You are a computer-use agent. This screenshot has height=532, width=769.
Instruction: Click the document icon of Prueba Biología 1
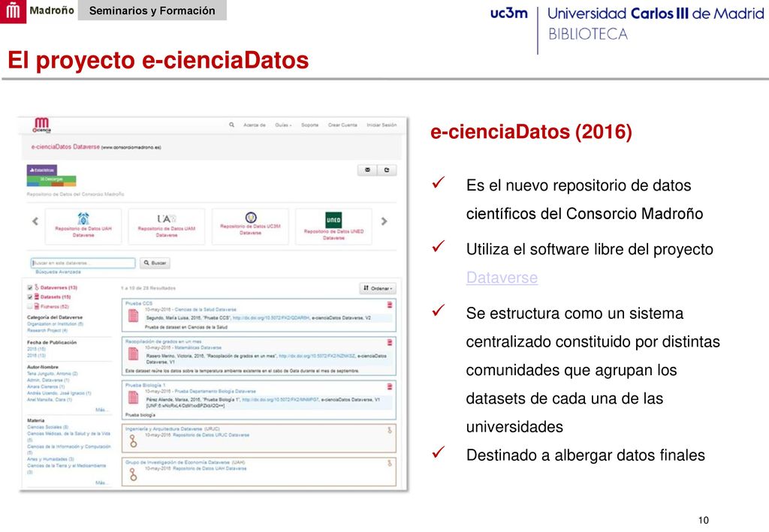pyautogui.click(x=133, y=397)
